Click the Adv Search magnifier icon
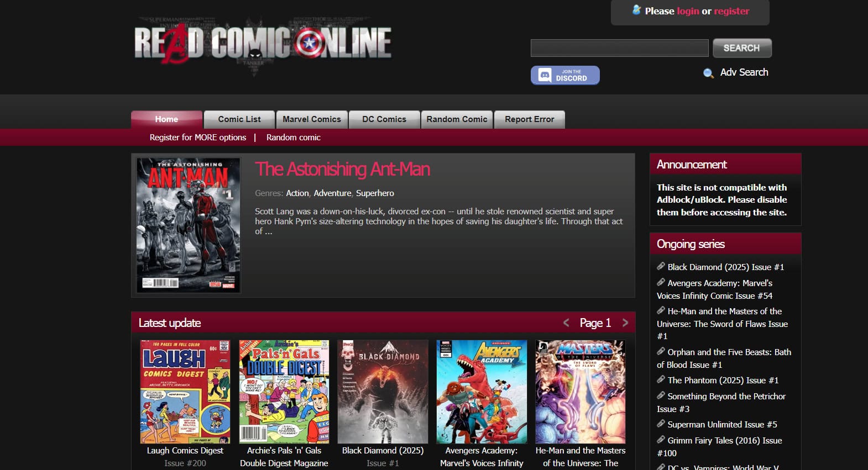Image resolution: width=868 pixels, height=470 pixels. [x=708, y=73]
